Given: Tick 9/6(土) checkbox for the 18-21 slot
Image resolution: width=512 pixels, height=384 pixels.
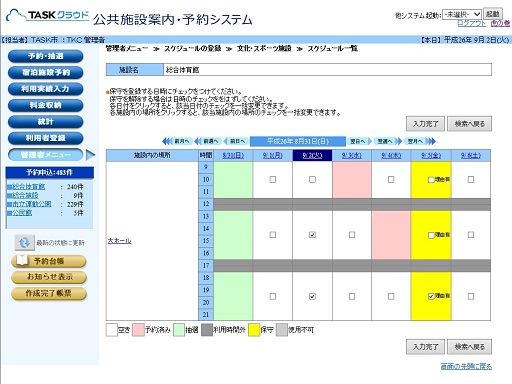Looking at the screenshot, I should click(471, 296).
